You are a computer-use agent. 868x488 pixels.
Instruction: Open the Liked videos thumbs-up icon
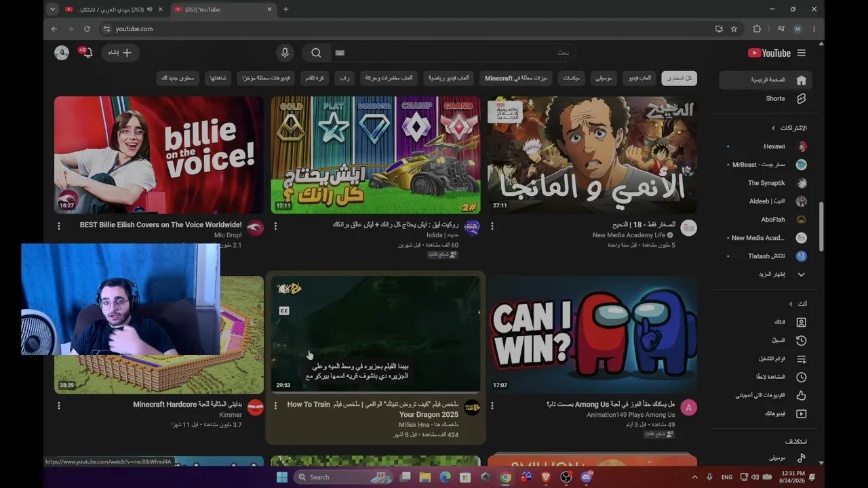pos(801,395)
